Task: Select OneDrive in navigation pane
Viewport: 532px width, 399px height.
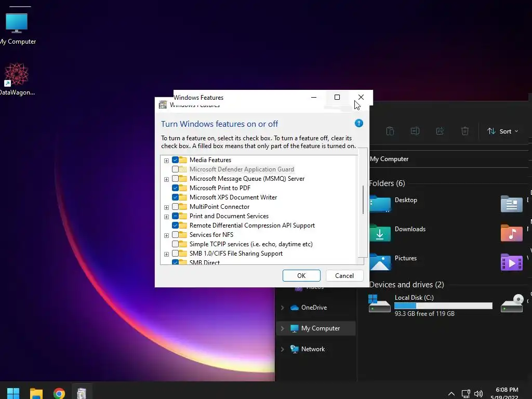Action: (314, 308)
